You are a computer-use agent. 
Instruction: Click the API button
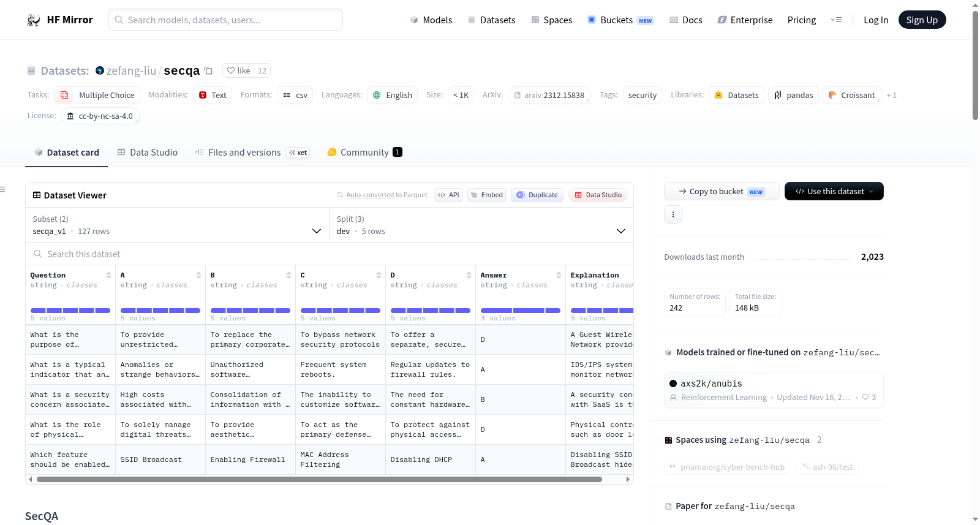[448, 195]
